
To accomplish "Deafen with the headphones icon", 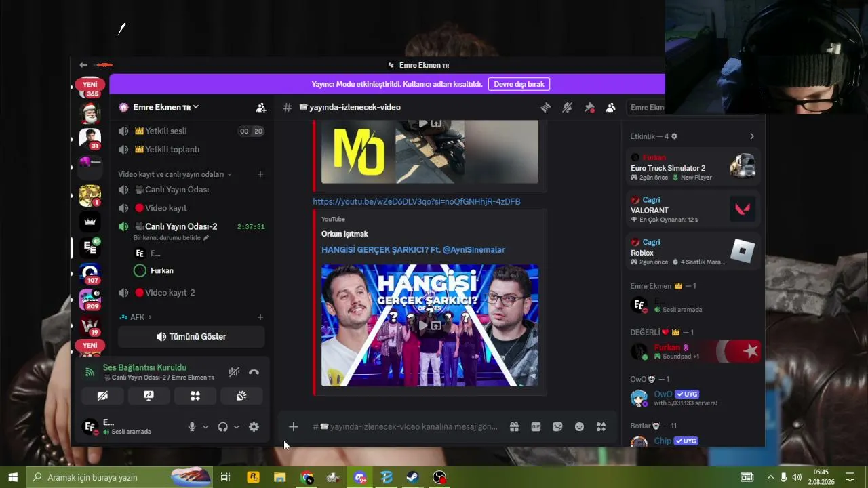I will click(x=222, y=426).
